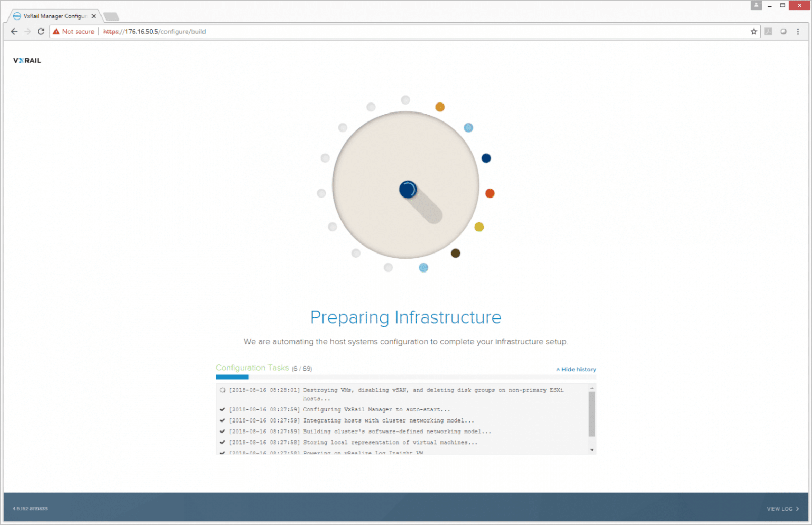Screen dimensions: 812x525
Task: Minimize the browser window
Action: coord(770,6)
